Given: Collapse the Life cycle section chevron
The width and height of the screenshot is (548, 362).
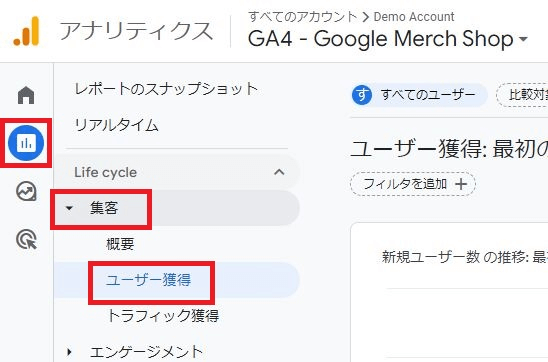Looking at the screenshot, I should tap(279, 172).
